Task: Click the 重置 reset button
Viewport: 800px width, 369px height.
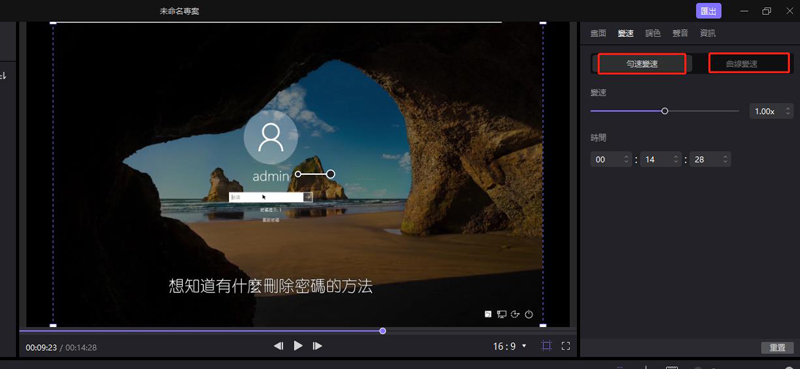Action: (778, 348)
